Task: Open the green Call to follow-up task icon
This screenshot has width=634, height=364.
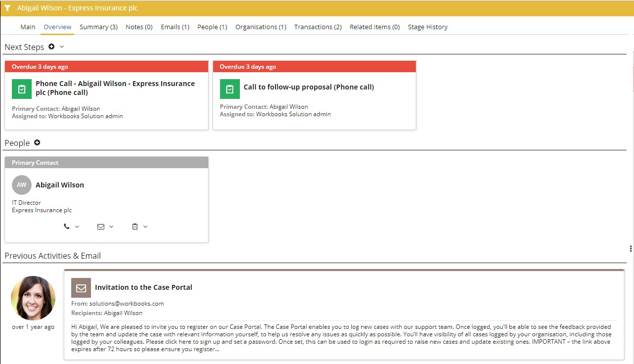Action: pyautogui.click(x=229, y=89)
